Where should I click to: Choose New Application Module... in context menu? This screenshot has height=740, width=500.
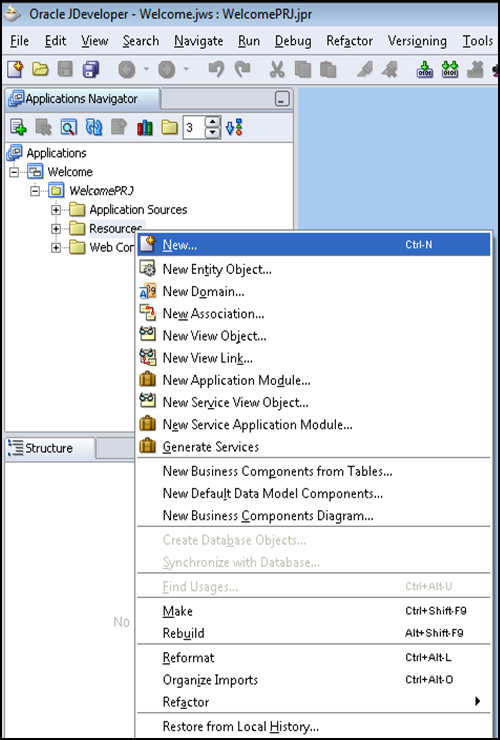[x=314, y=380]
